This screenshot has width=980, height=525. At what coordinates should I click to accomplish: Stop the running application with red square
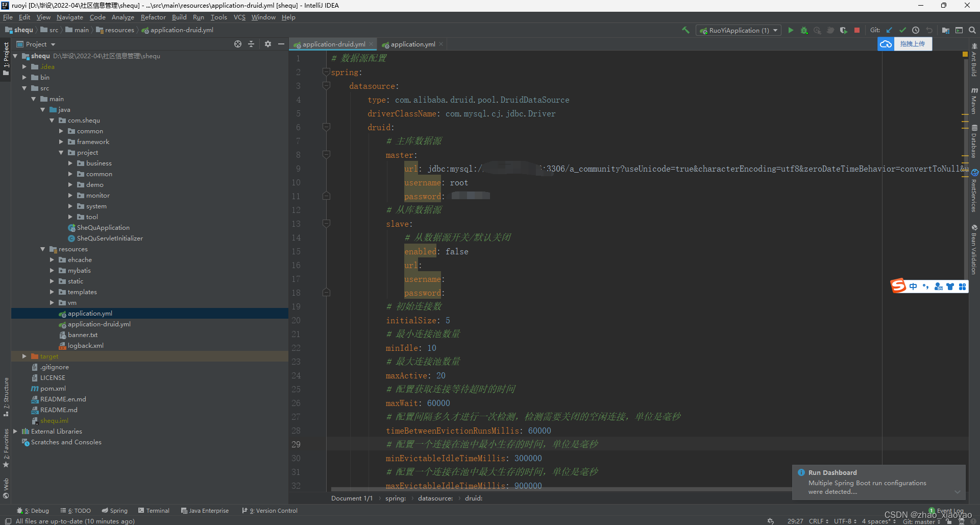click(857, 30)
